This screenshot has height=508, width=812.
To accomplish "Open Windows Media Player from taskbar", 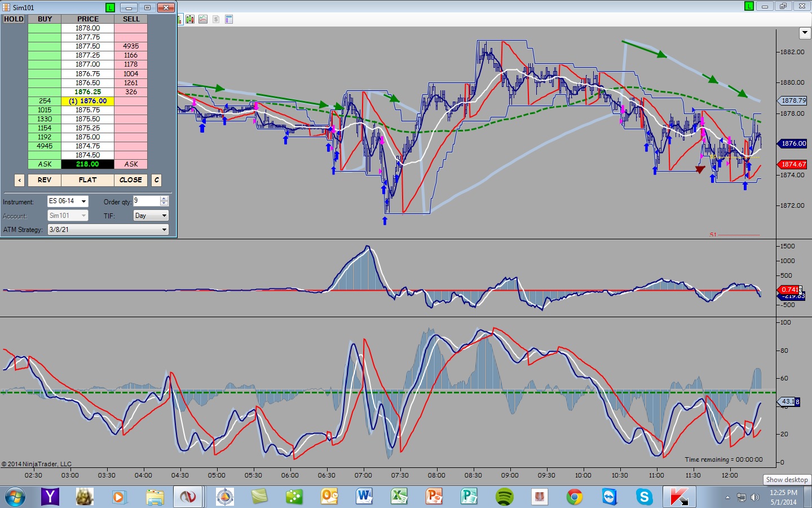I will [118, 497].
